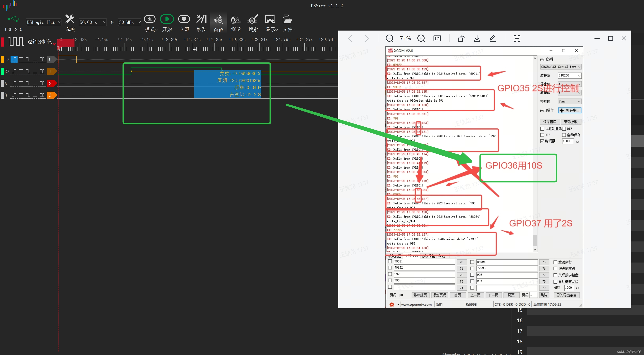The width and height of the screenshot is (644, 355).
Task: Click the channel A gray color swatch
Action: click(x=2, y=83)
